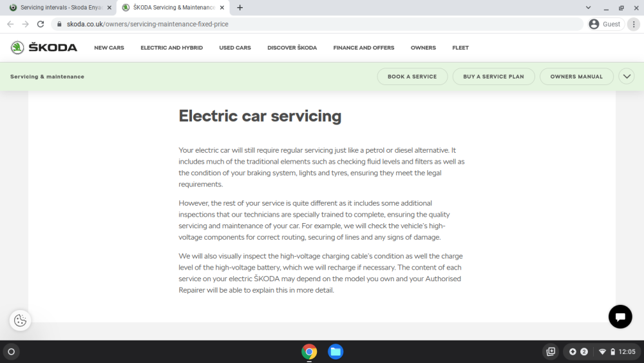Select the ŠKODA Servicing & Maintenance tab
Screen dimensions: 644x363
[x=173, y=7]
